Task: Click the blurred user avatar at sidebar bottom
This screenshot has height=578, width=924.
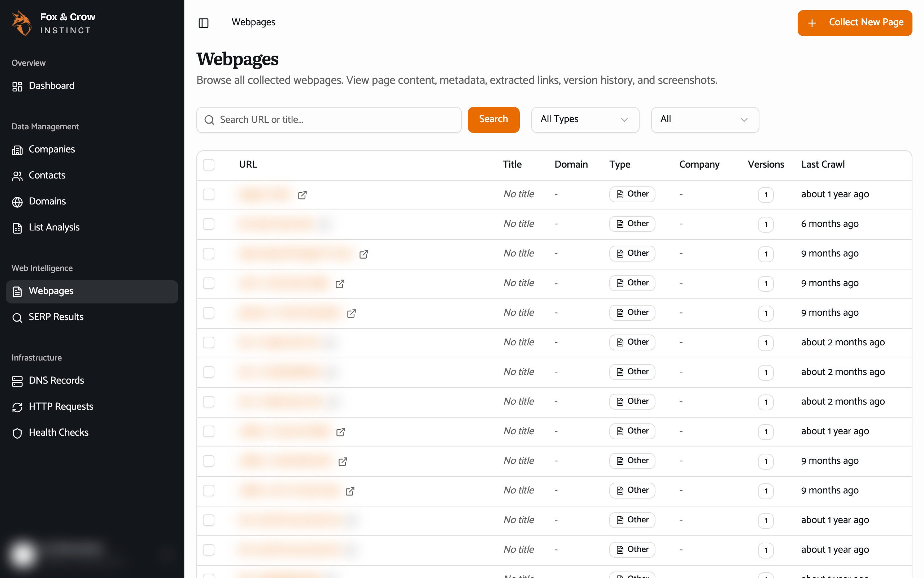Action: click(x=23, y=554)
